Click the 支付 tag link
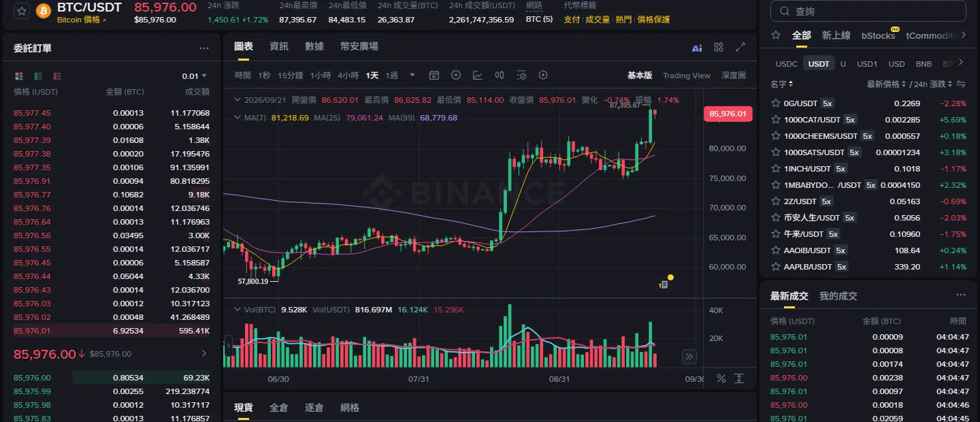 pos(572,20)
